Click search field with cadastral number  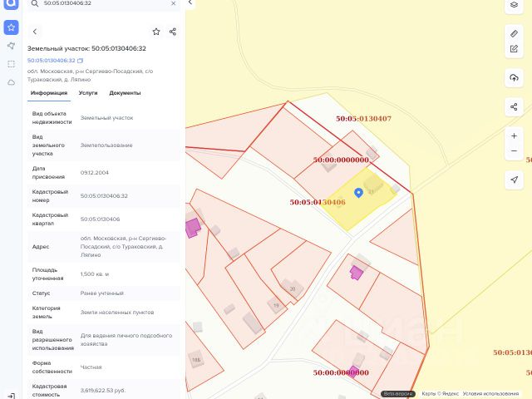point(103,3)
